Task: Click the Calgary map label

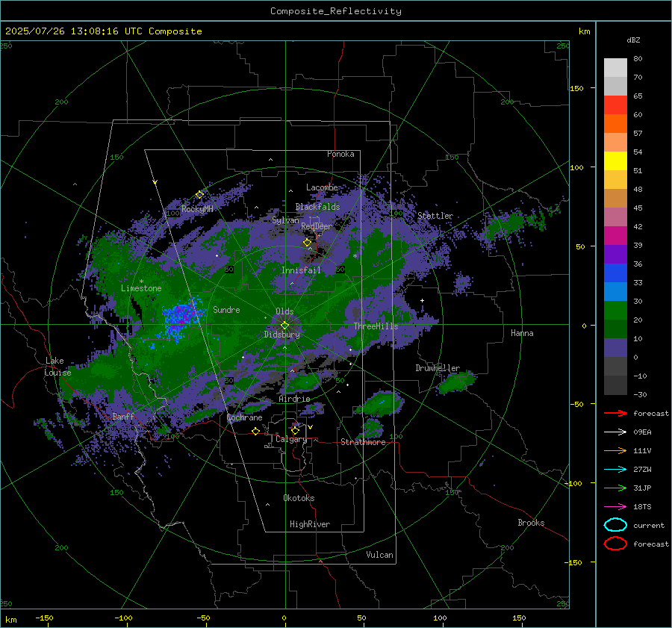Action: (x=291, y=439)
